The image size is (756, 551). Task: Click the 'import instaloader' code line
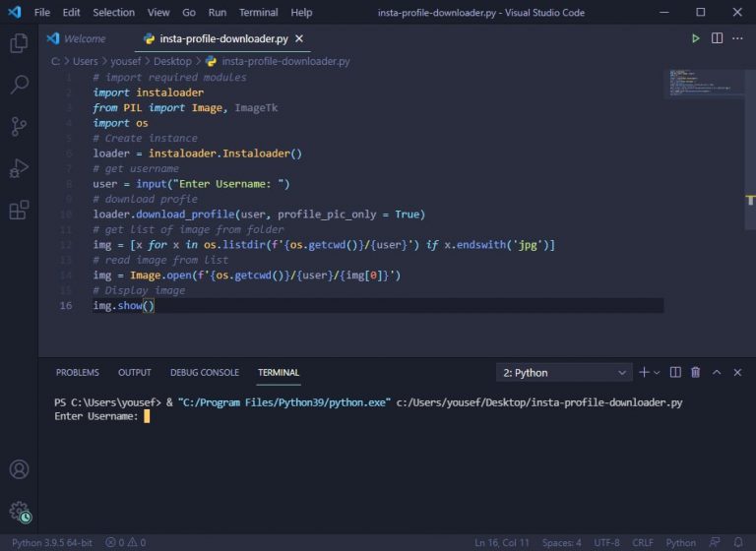(148, 92)
